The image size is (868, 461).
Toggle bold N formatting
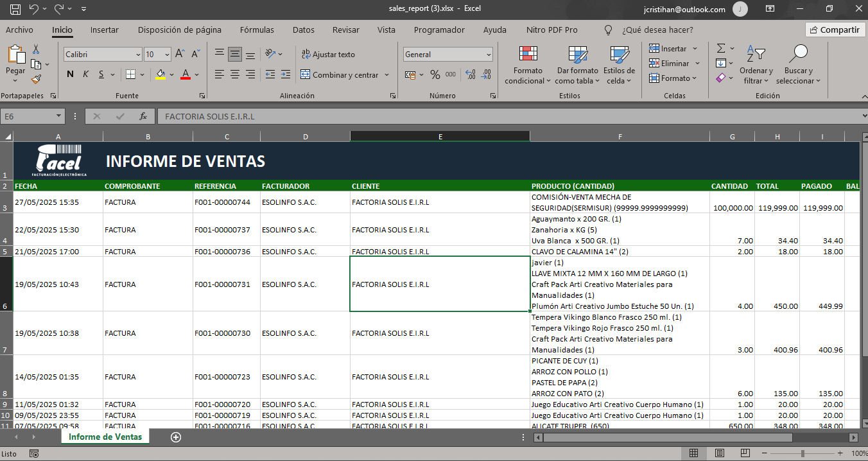(x=70, y=74)
